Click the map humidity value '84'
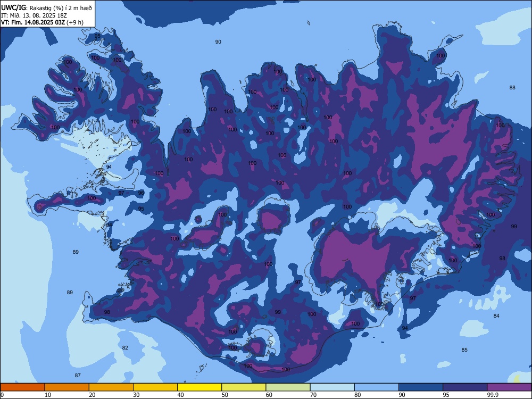Viewport: 532px width, 399px height. click(496, 316)
